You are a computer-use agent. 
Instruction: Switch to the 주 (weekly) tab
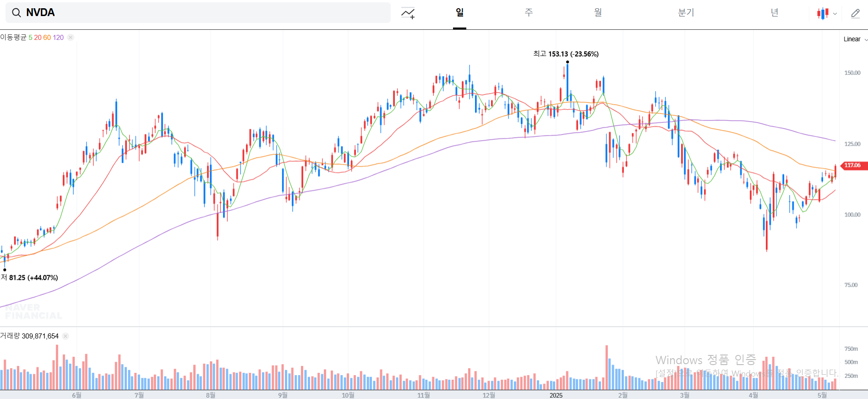coord(529,12)
